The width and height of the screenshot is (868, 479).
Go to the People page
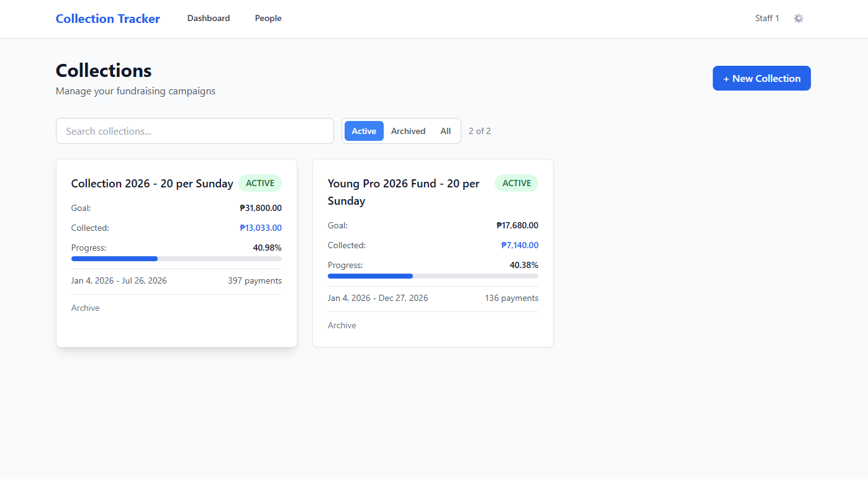coord(268,19)
